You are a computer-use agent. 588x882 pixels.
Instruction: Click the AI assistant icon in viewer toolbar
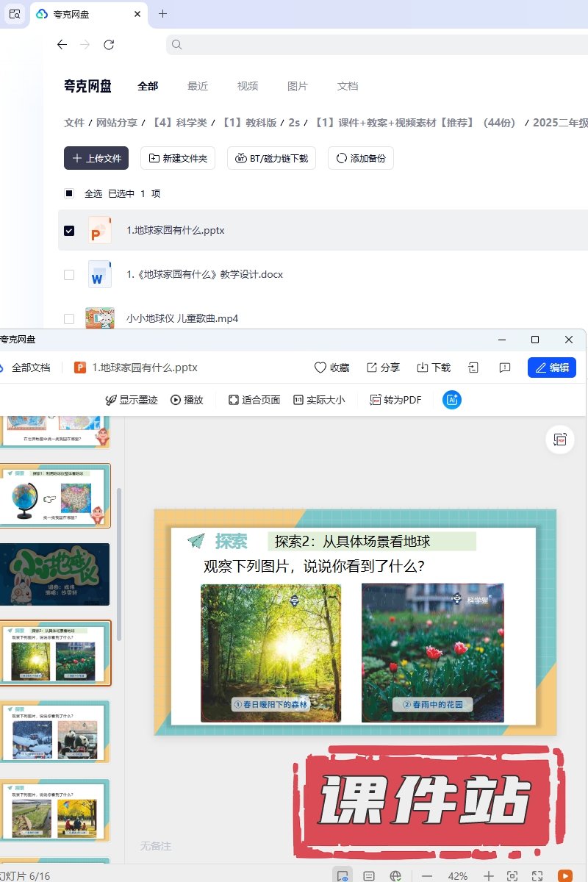click(x=452, y=400)
